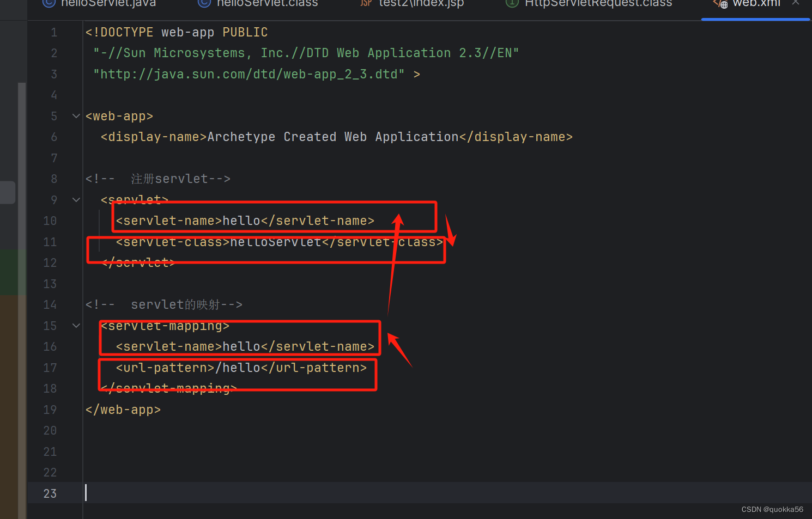Image resolution: width=812 pixels, height=519 pixels.
Task: Click line number 1 in the gutter
Action: (x=54, y=33)
